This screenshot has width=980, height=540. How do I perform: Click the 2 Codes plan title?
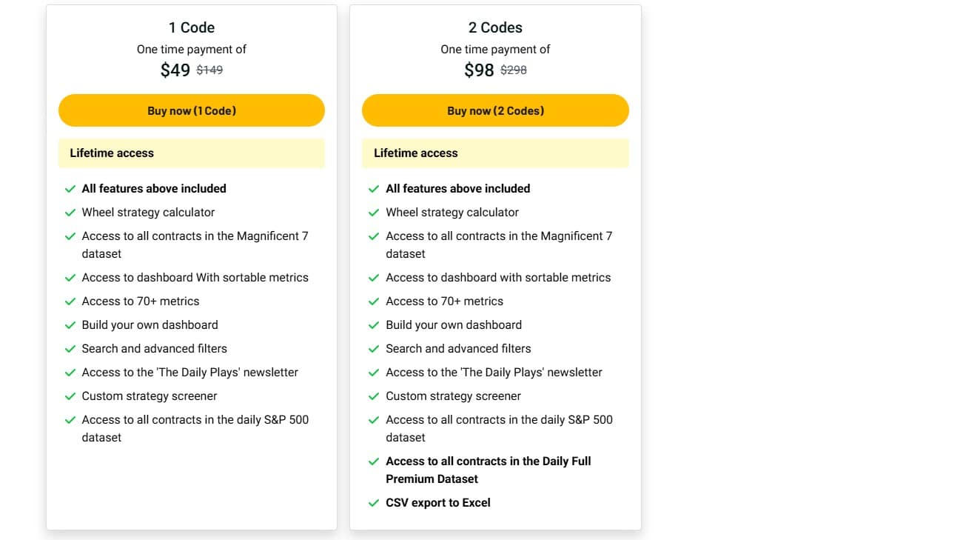pyautogui.click(x=494, y=27)
